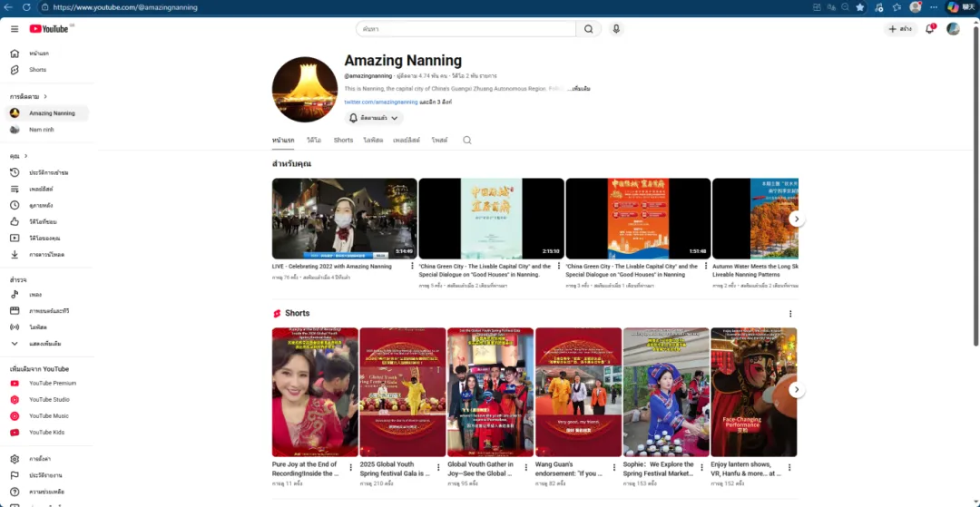This screenshot has height=507, width=980.
Task: Play LIVE Celebrating 2022 video thumbnail
Action: point(345,219)
